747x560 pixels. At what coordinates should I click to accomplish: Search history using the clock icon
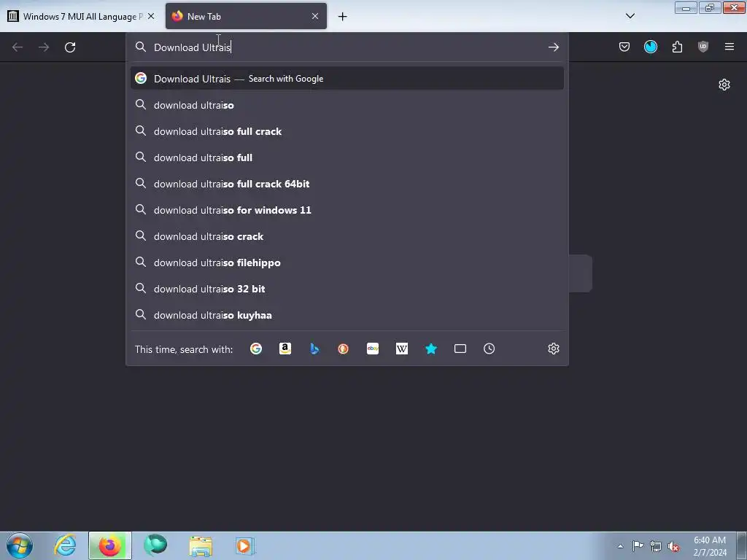[489, 349]
